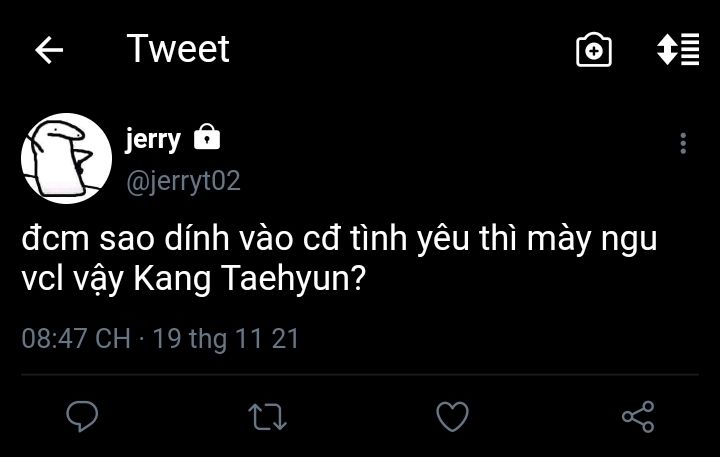Click the word 'đcm' starting the tweet
The height and width of the screenshot is (457, 720).
click(50, 241)
